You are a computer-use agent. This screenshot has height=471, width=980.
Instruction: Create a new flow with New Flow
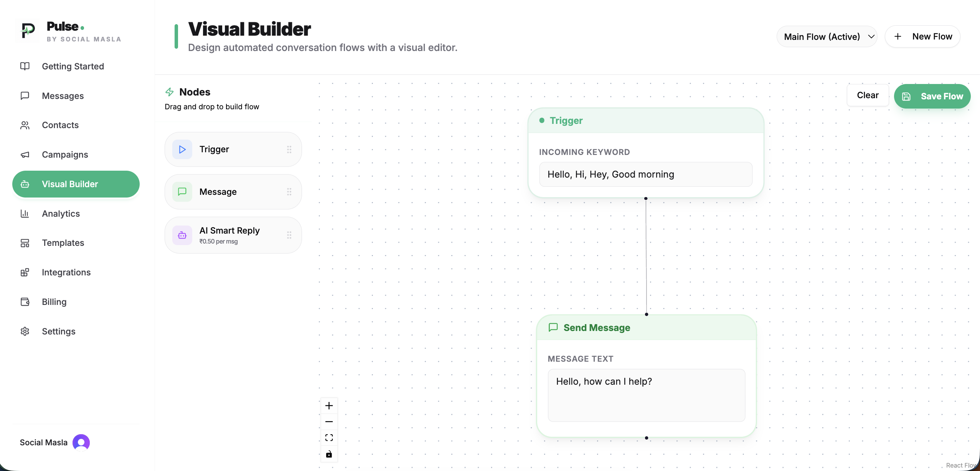click(x=922, y=36)
